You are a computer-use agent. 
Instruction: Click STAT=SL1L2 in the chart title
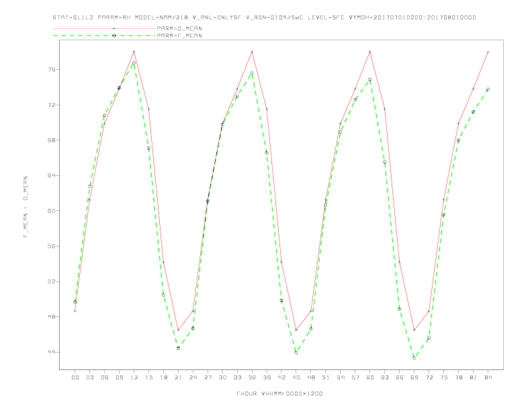click(x=73, y=17)
